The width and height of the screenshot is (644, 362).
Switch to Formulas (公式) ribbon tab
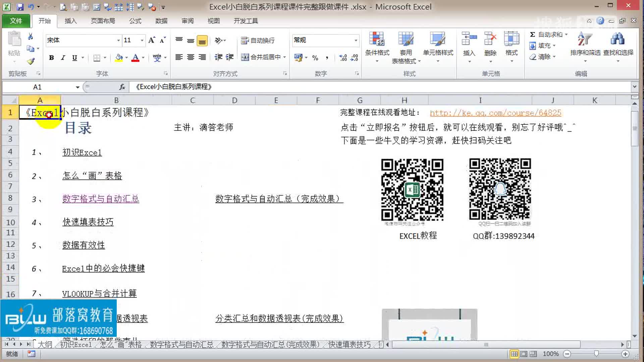[135, 21]
